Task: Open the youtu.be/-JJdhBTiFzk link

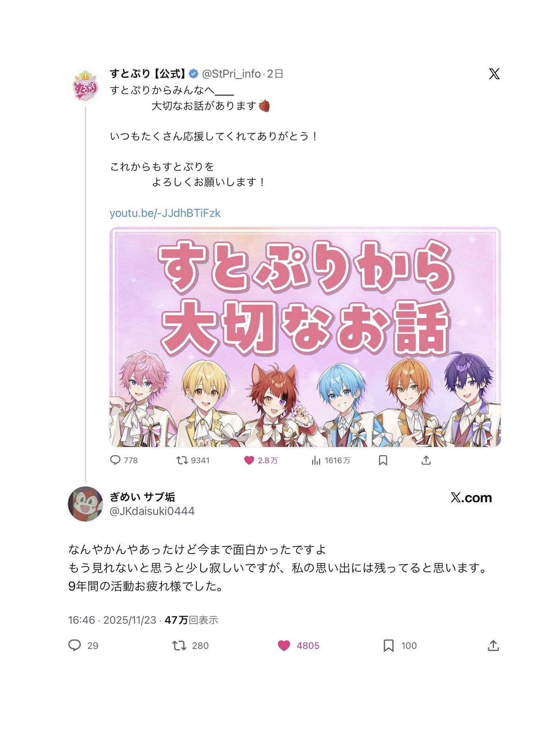Action: point(165,213)
